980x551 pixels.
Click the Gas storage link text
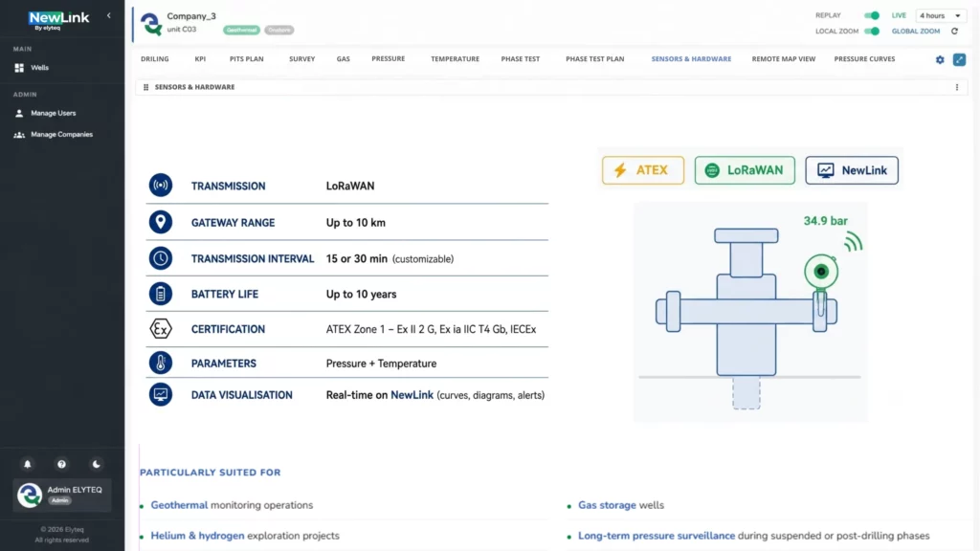click(x=607, y=505)
